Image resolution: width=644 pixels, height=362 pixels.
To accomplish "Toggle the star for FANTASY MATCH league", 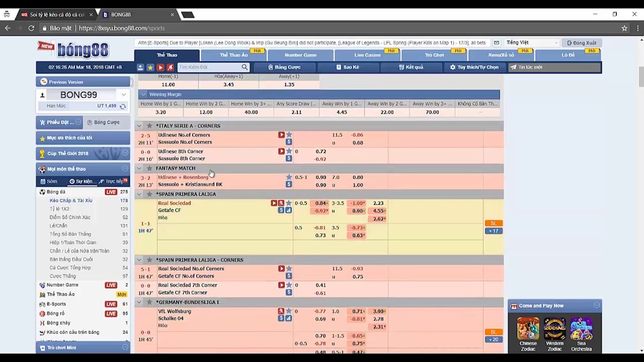I will coord(149,168).
